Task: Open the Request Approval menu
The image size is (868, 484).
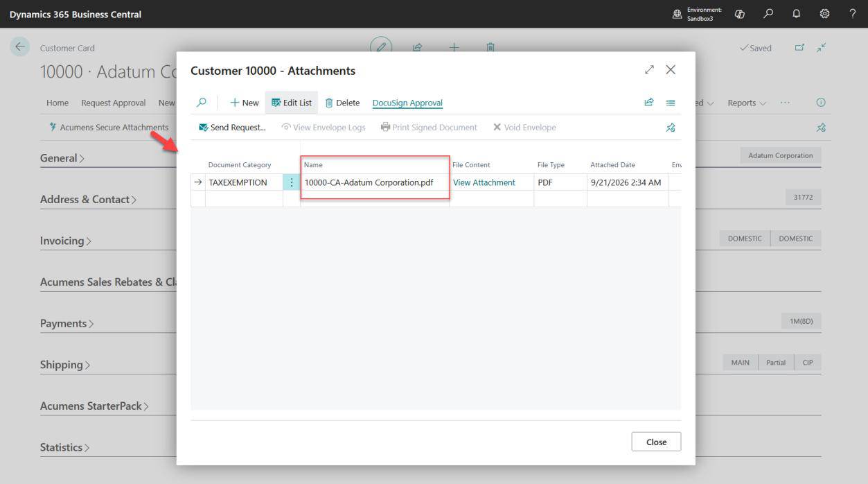Action: click(x=114, y=103)
